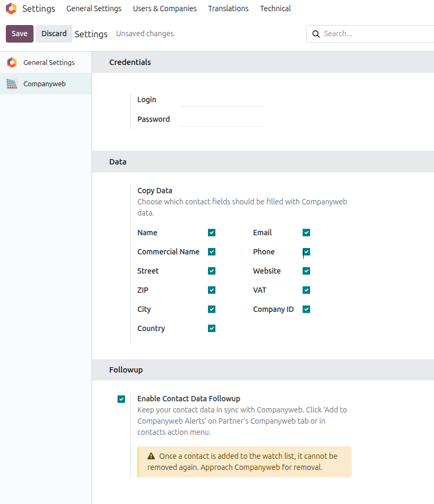Screen dimensions: 434x504
Task: Click the Settings app title in navbar
Action: (x=38, y=9)
